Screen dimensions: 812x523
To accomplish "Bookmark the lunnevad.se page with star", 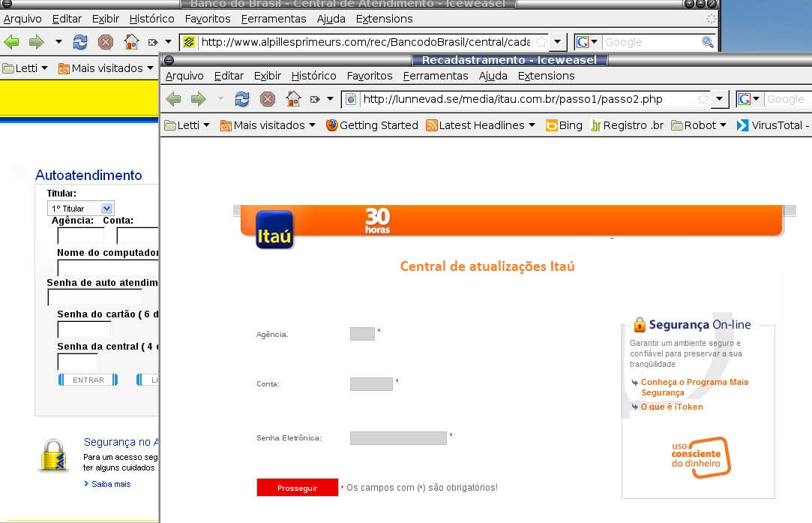I will tap(703, 99).
